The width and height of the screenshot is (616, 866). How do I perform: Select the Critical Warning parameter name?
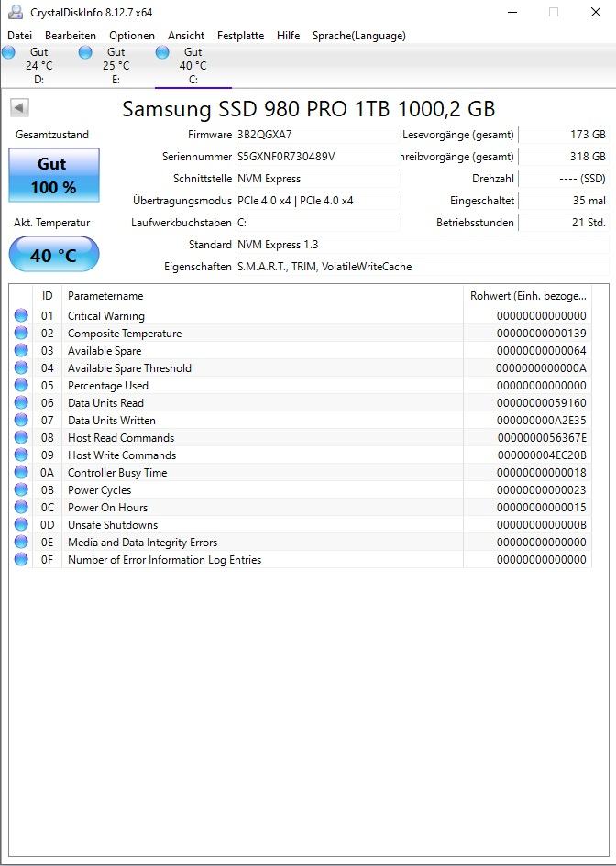(x=106, y=316)
